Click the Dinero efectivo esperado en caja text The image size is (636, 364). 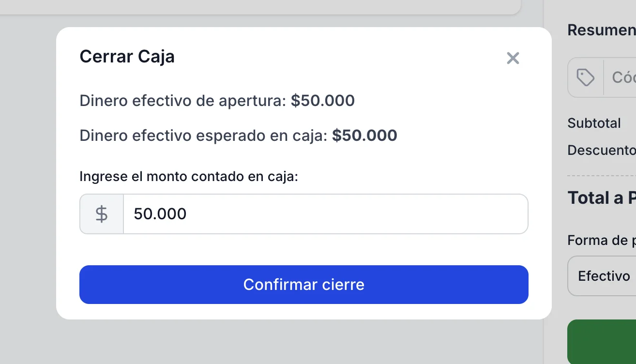204,136
